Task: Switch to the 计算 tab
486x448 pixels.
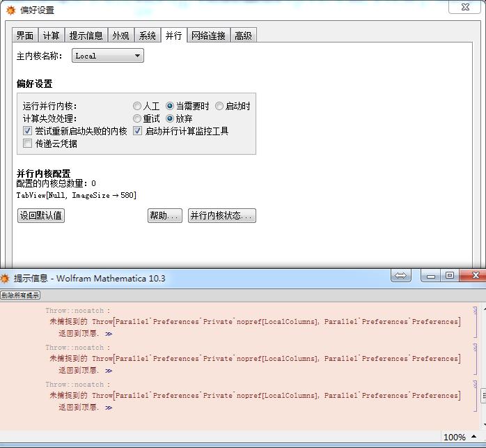Action: 51,36
